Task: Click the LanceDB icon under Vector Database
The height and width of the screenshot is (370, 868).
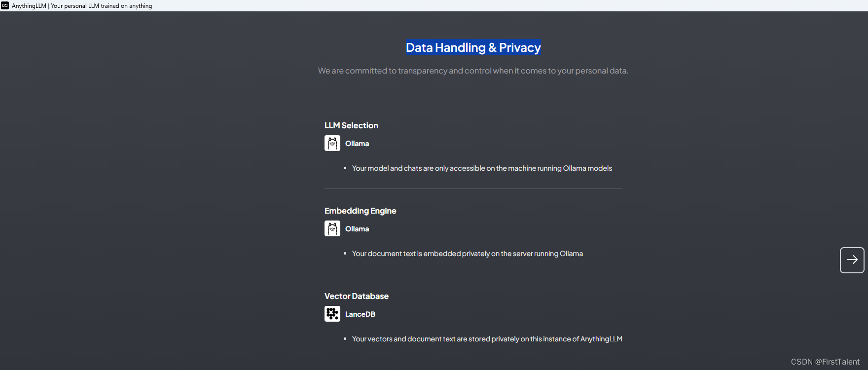Action: click(x=332, y=314)
